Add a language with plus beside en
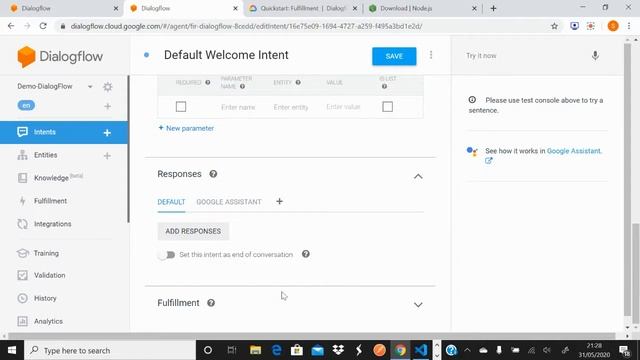Image resolution: width=640 pixels, height=360 pixels. tap(107, 106)
